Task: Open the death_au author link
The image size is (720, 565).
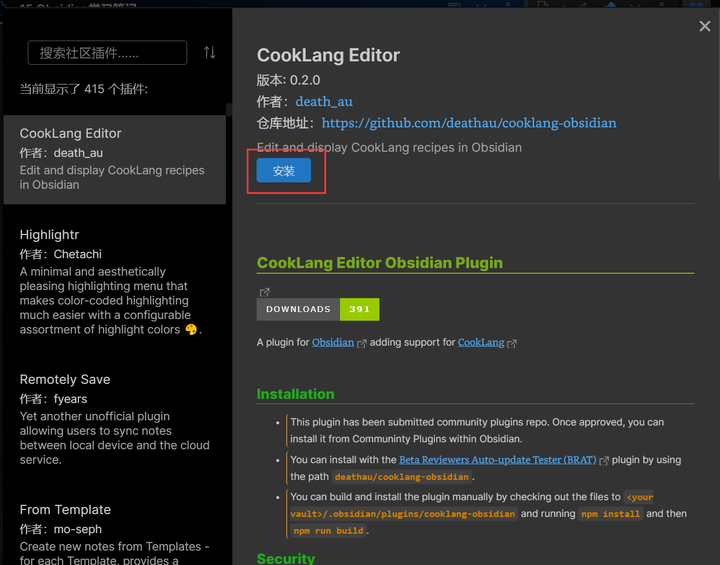Action: click(x=324, y=101)
